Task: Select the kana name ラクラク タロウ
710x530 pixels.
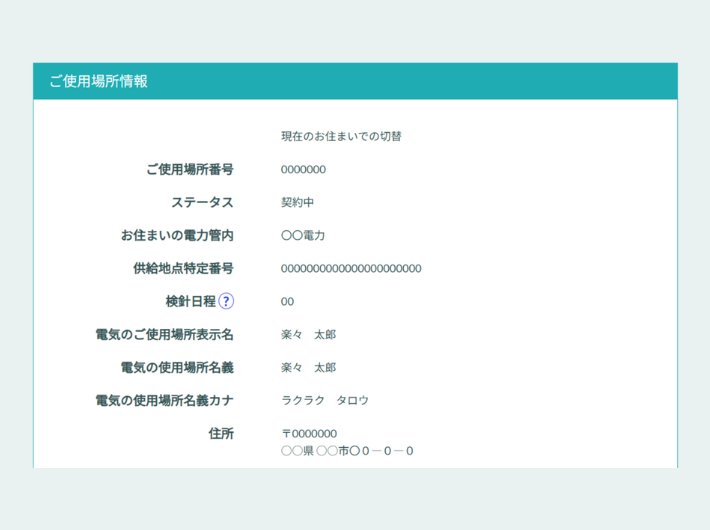Action: [x=325, y=400]
